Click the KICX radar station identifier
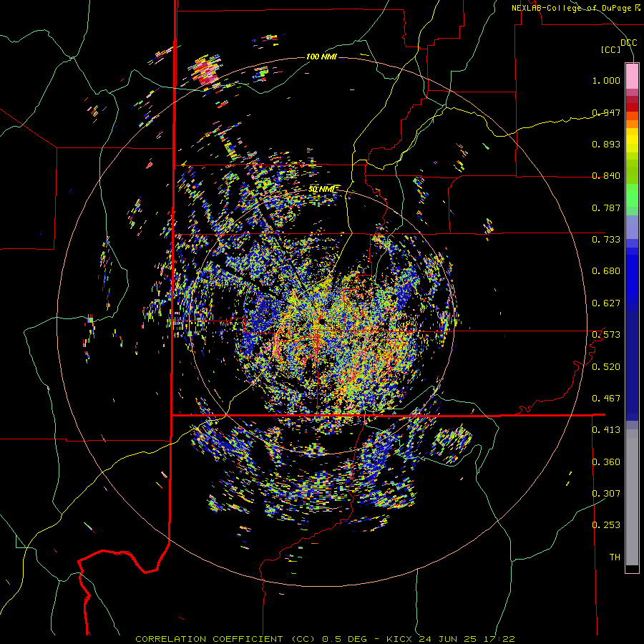 tap(399, 639)
